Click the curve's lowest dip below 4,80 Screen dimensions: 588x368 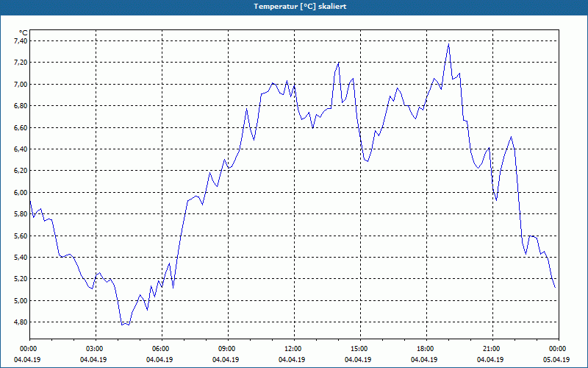click(125, 324)
